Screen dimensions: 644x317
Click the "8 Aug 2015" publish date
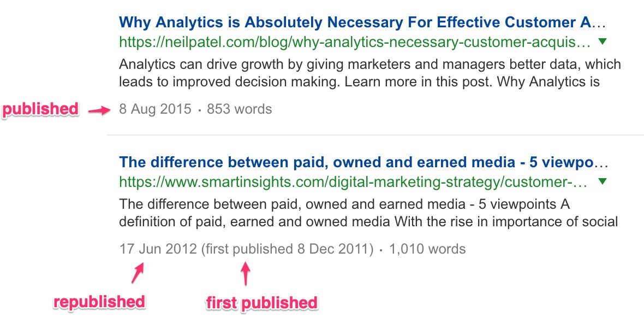click(x=156, y=109)
